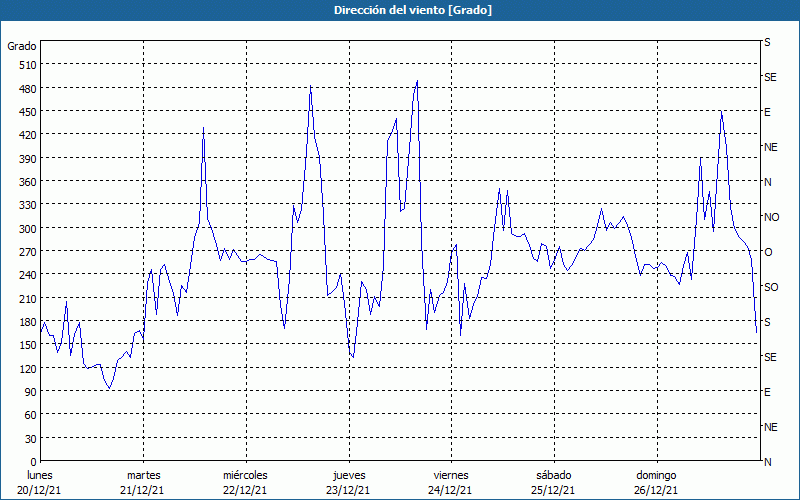Click the 270 y-axis tick label
800x500 pixels.
[x=29, y=253]
